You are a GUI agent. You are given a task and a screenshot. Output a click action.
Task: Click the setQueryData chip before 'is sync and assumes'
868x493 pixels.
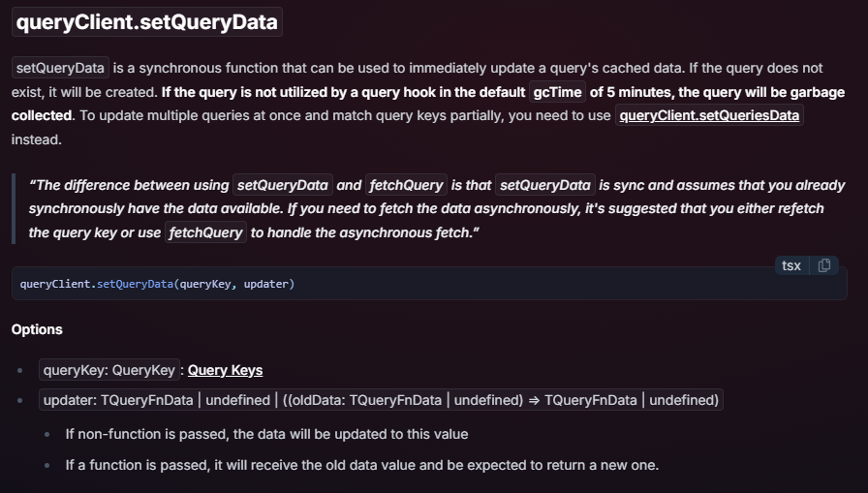click(545, 185)
